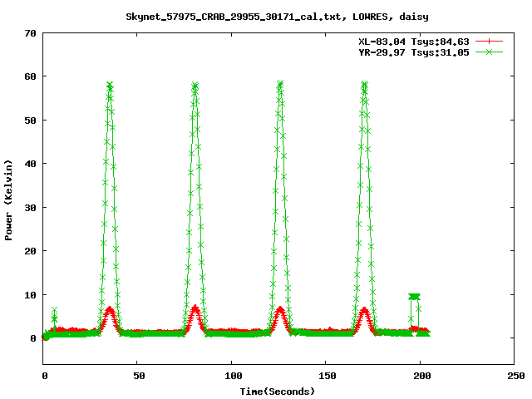Click the fourth green peak near 170 seconds
Screen dimensions: 532x399
click(364, 84)
